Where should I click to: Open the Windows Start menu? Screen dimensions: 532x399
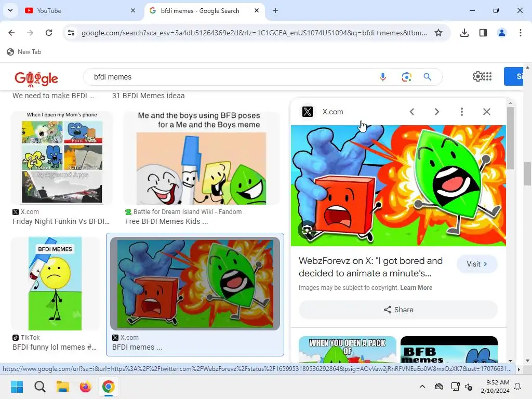(17, 387)
